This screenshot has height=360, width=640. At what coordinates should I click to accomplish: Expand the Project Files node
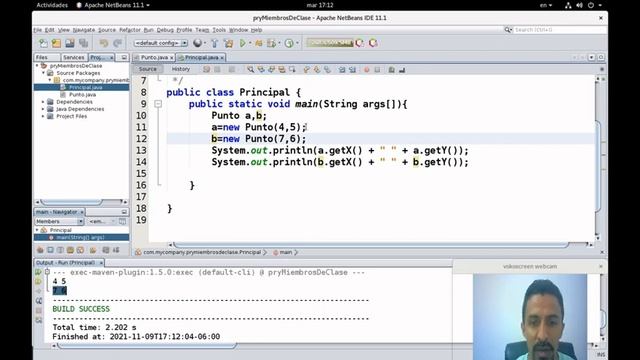coord(43,116)
